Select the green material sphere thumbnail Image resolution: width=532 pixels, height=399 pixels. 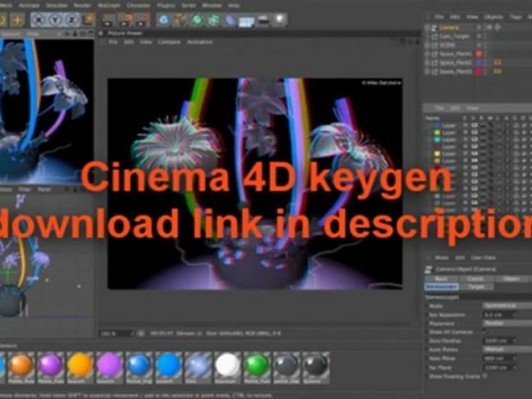(257, 365)
